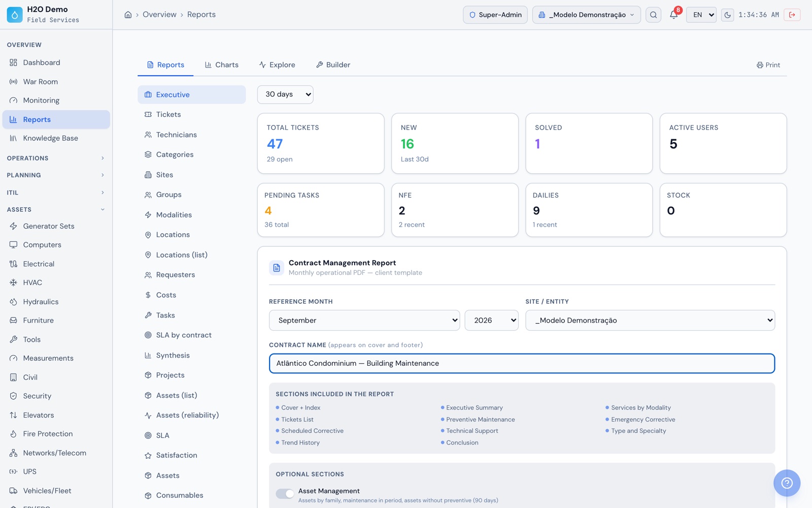Open HVAC assets page
This screenshot has height=508, width=812.
[56, 282]
